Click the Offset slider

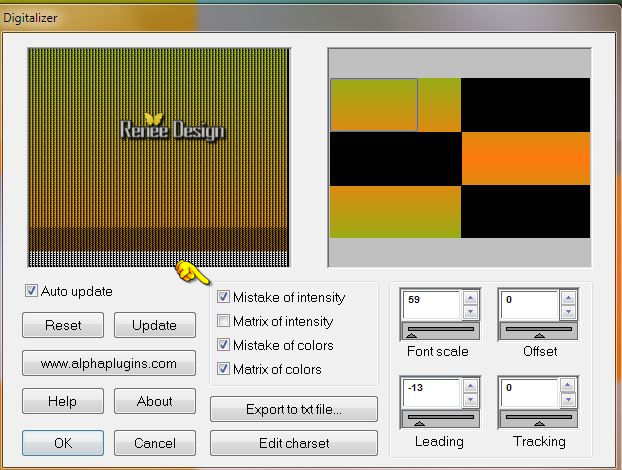click(x=539, y=331)
